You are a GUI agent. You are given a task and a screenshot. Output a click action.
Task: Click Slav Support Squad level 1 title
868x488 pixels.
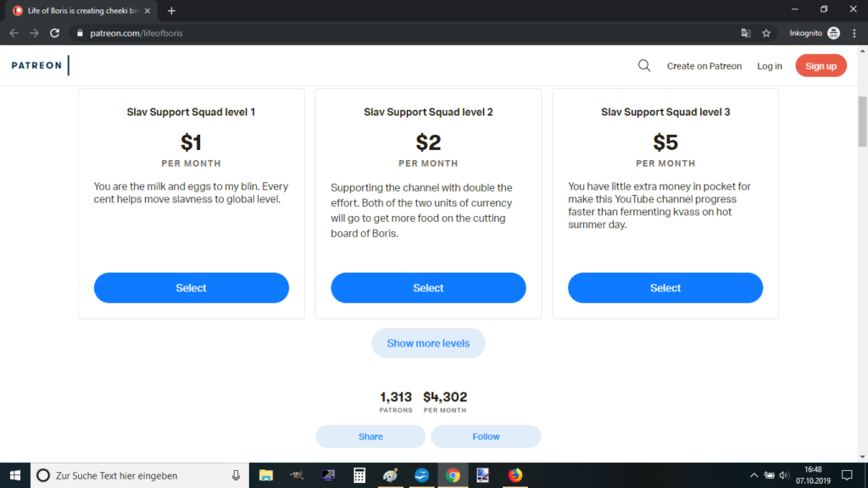[191, 112]
